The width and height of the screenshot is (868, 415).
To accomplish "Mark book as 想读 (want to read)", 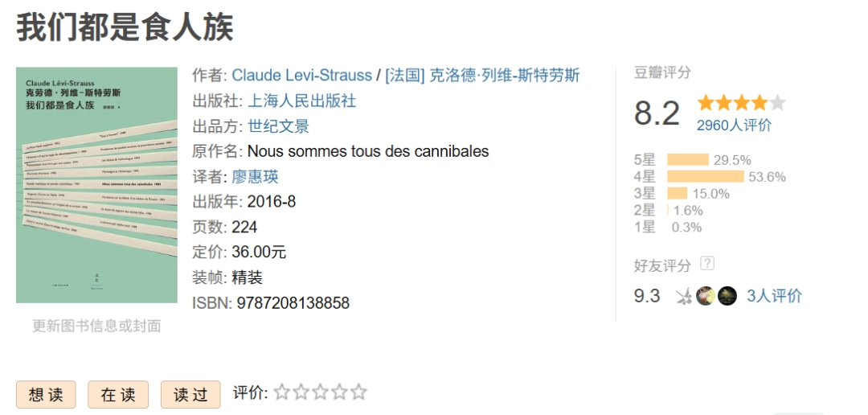I will click(46, 394).
